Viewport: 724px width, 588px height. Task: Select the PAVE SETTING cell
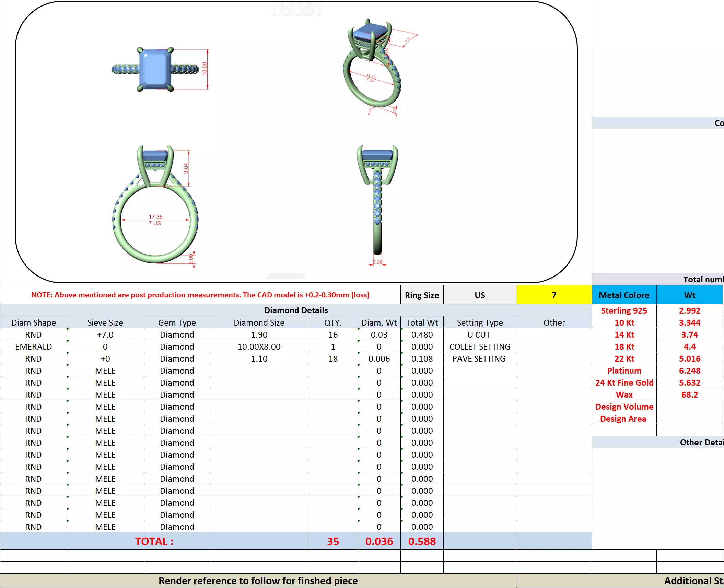click(x=479, y=358)
